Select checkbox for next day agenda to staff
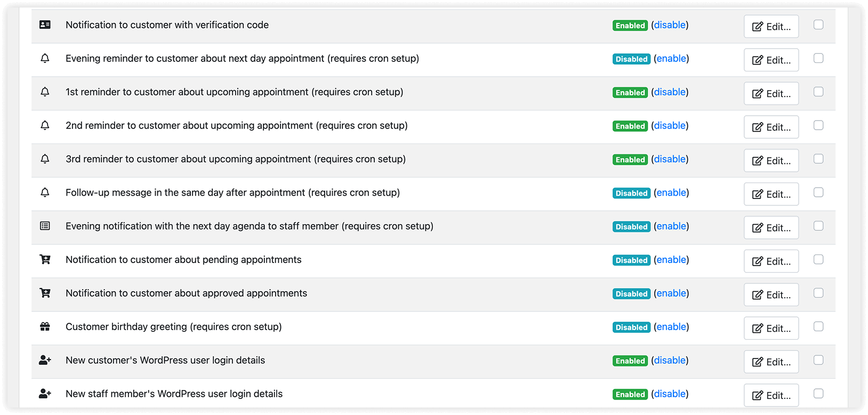 tap(818, 226)
